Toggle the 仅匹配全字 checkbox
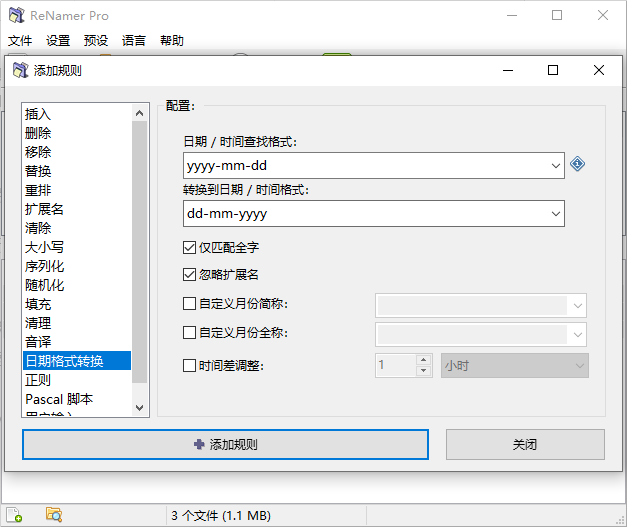The height and width of the screenshot is (527, 627). [189, 248]
